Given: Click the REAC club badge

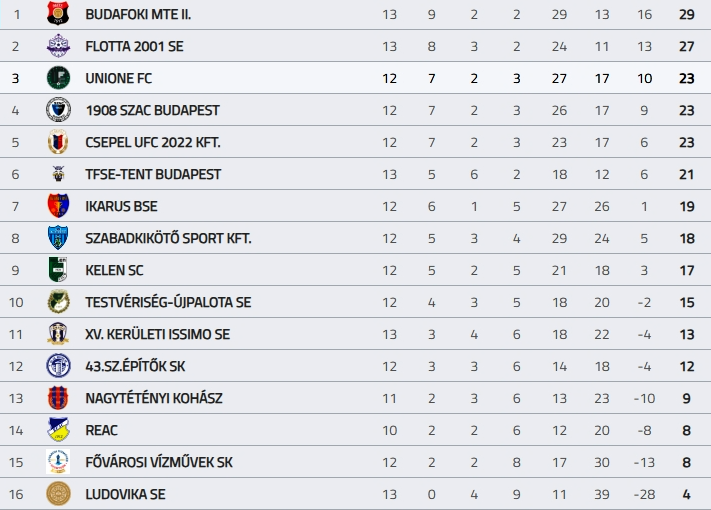Looking at the screenshot, I should [x=59, y=430].
